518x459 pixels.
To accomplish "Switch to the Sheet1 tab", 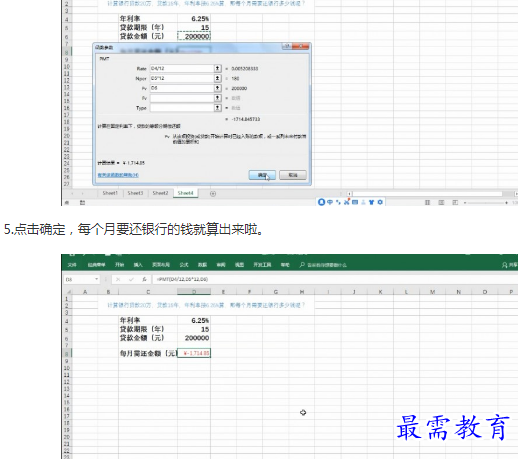I will click(x=110, y=193).
